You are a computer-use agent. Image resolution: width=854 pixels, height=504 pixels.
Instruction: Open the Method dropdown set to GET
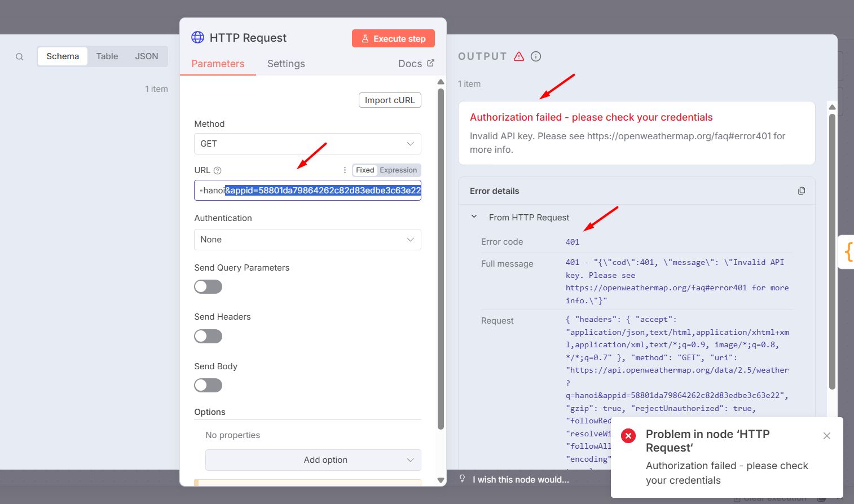(x=307, y=144)
